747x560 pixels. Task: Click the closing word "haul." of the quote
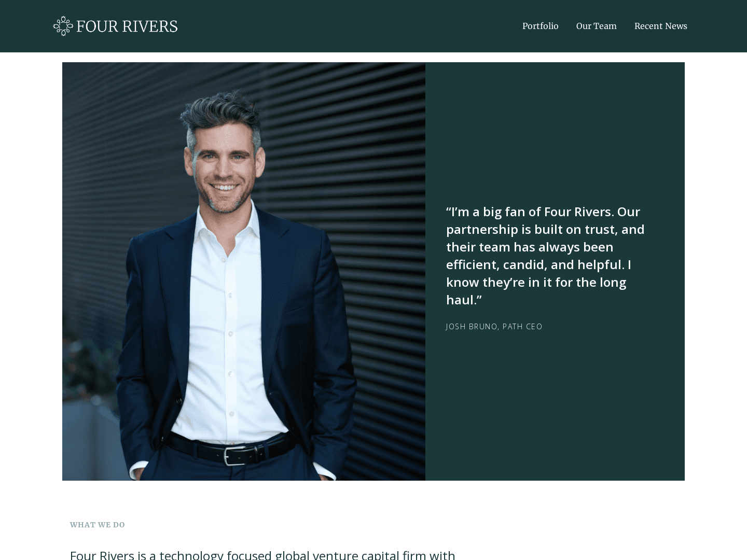coord(464,300)
